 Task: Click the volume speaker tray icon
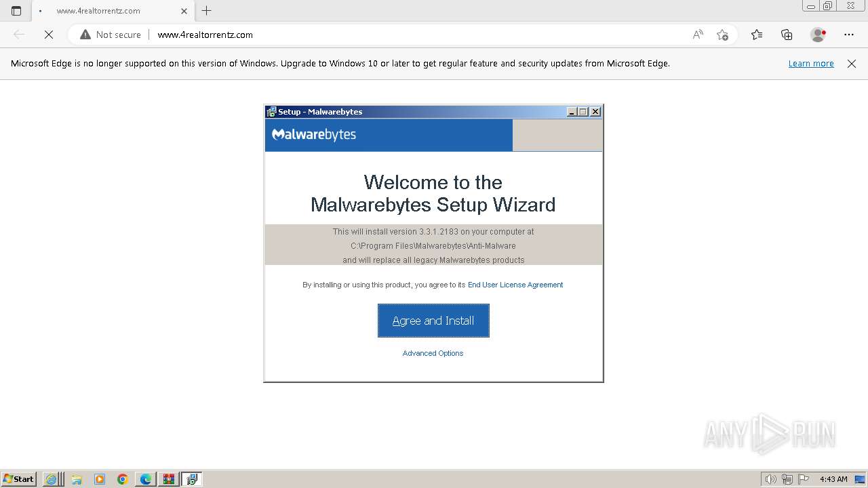(771, 479)
